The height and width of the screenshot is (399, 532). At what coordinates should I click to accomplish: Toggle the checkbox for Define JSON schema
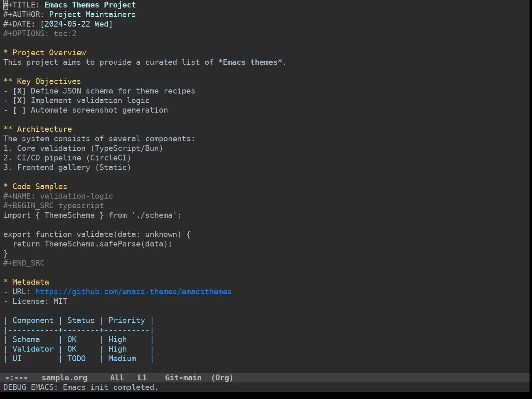(19, 91)
